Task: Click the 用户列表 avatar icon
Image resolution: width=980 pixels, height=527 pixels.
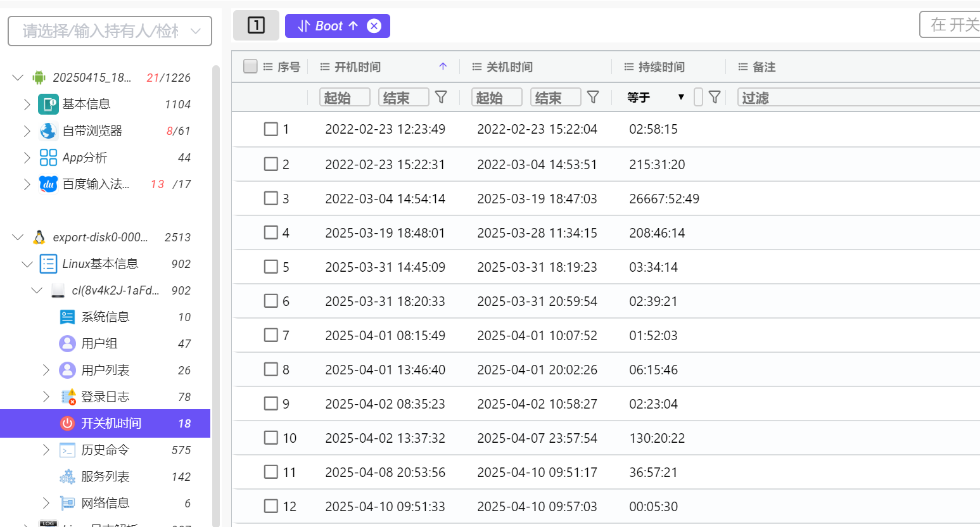Action: (x=67, y=370)
